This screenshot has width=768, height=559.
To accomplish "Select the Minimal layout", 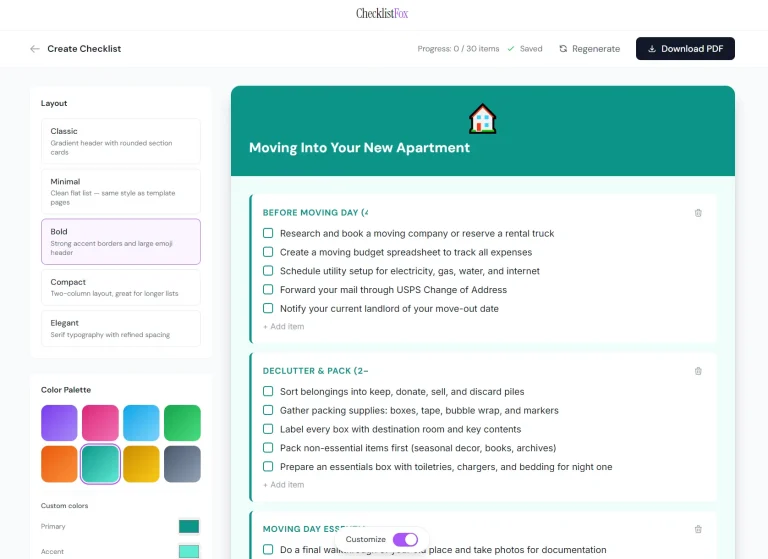I will tap(121, 192).
